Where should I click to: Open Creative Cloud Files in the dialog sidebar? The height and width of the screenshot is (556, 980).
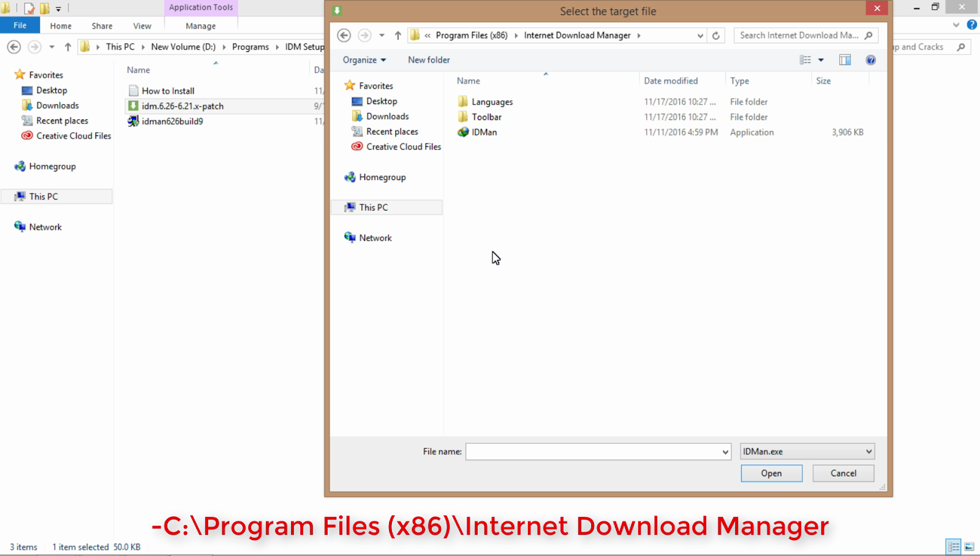point(402,146)
